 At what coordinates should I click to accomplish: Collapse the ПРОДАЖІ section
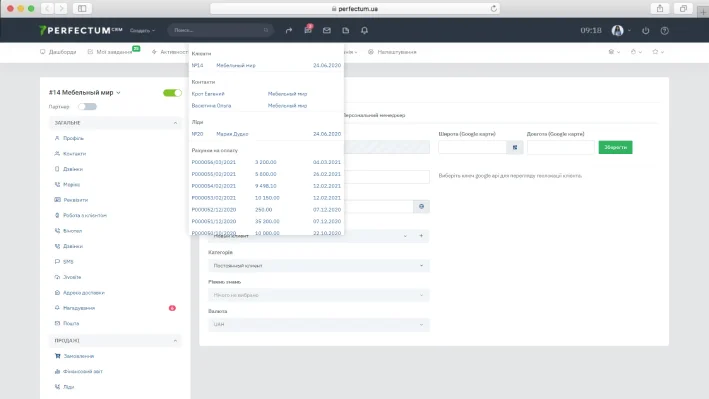click(x=115, y=340)
